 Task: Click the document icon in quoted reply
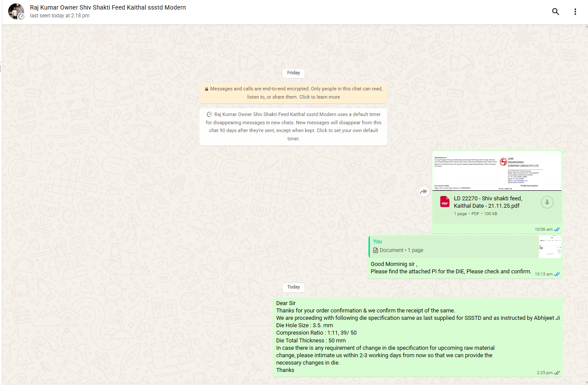375,250
